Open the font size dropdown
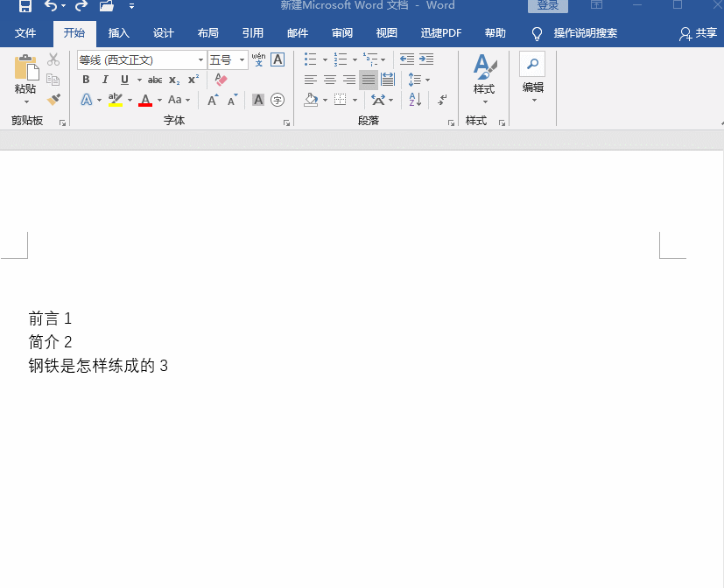 pyautogui.click(x=243, y=60)
